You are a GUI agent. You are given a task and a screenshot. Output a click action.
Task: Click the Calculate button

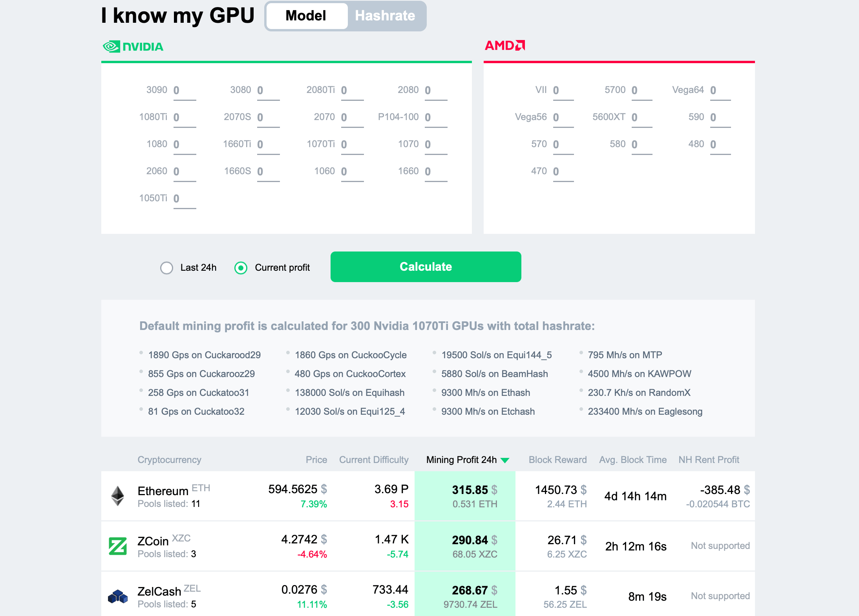coord(425,267)
